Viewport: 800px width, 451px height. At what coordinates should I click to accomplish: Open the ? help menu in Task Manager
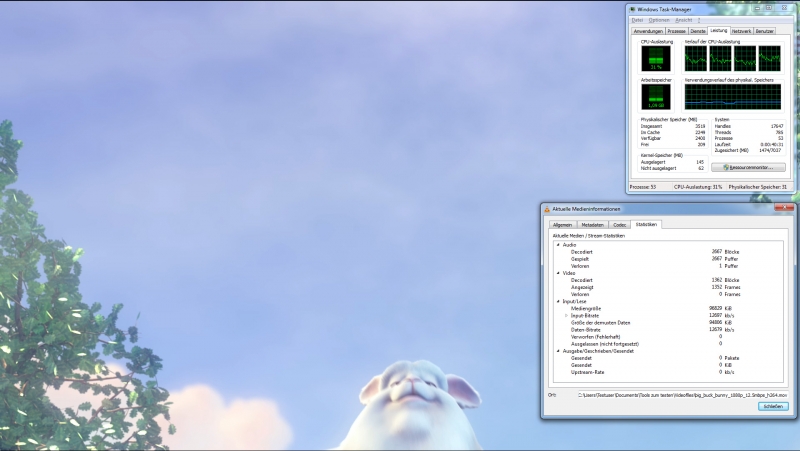click(x=699, y=20)
